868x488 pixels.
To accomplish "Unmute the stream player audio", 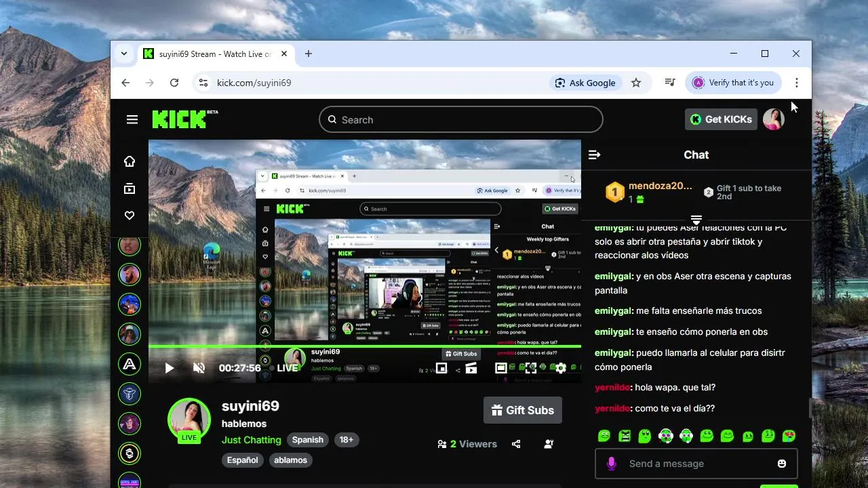I will click(199, 368).
